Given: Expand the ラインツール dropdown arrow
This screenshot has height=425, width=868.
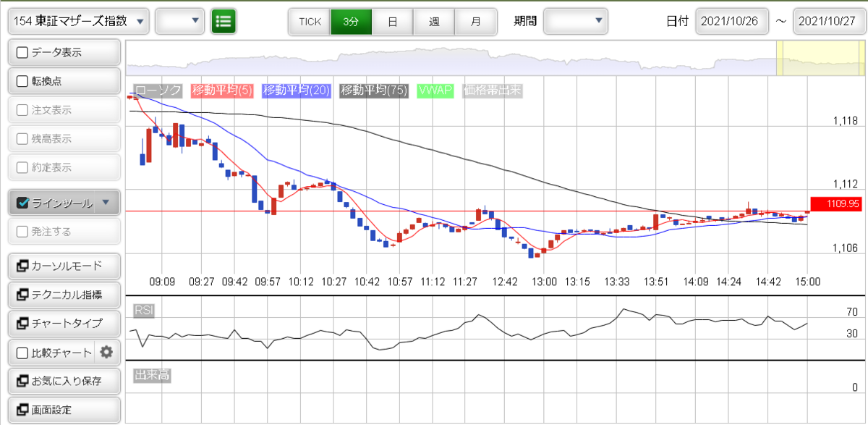Looking at the screenshot, I should point(106,203).
